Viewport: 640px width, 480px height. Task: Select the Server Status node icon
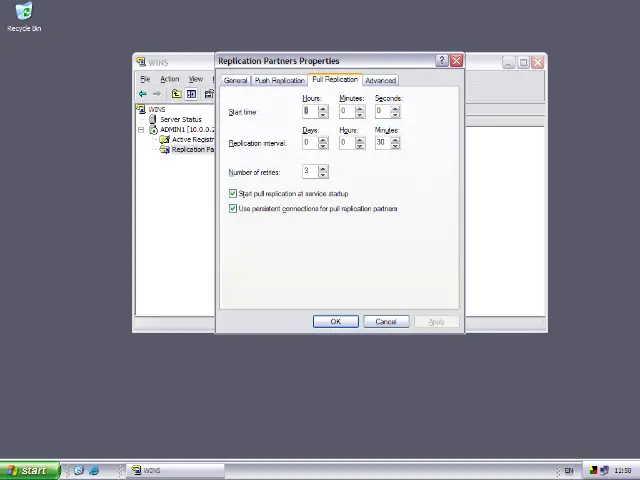[154, 119]
